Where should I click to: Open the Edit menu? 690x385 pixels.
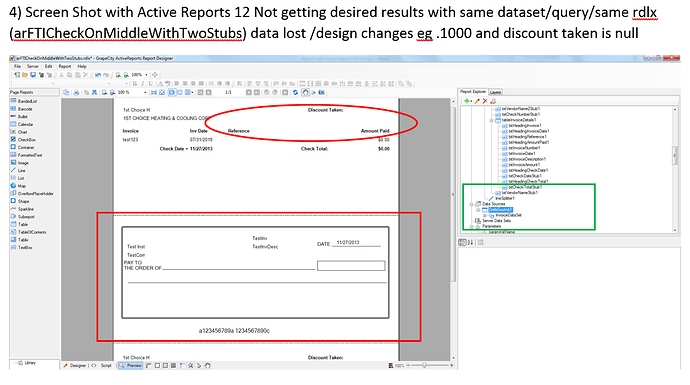coord(48,66)
